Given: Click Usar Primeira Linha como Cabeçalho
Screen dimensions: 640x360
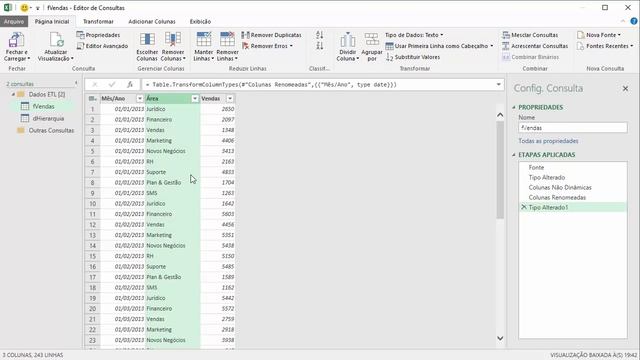Looking at the screenshot, I should pyautogui.click(x=439, y=46).
